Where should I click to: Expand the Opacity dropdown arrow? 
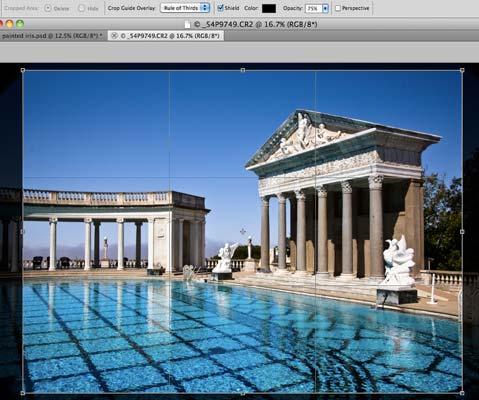click(326, 8)
